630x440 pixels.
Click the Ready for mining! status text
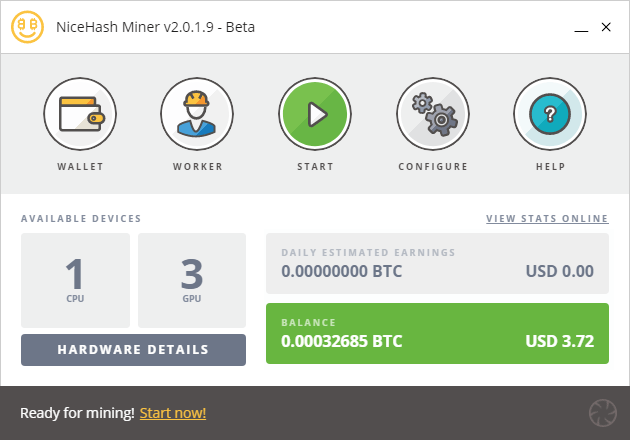pyautogui.click(x=77, y=413)
